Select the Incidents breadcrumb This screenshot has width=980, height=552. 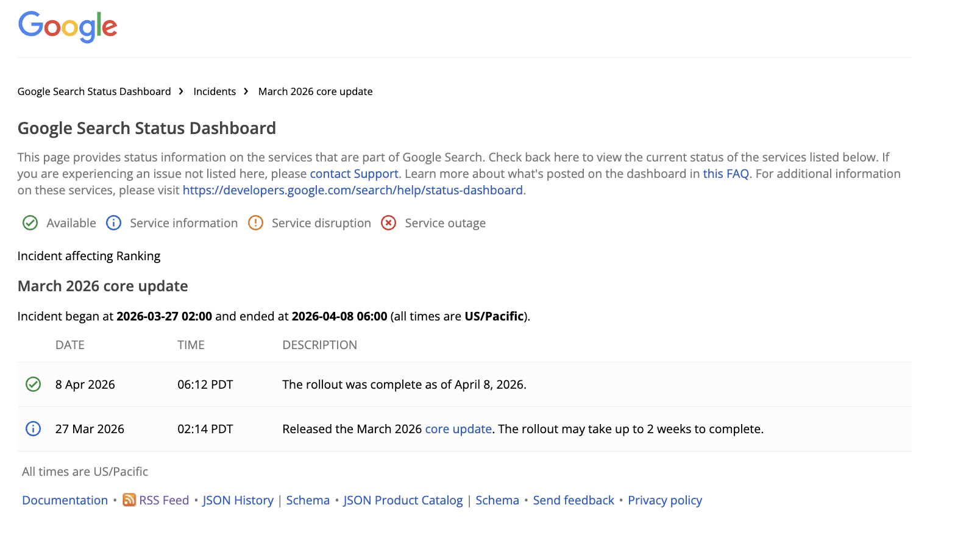214,91
